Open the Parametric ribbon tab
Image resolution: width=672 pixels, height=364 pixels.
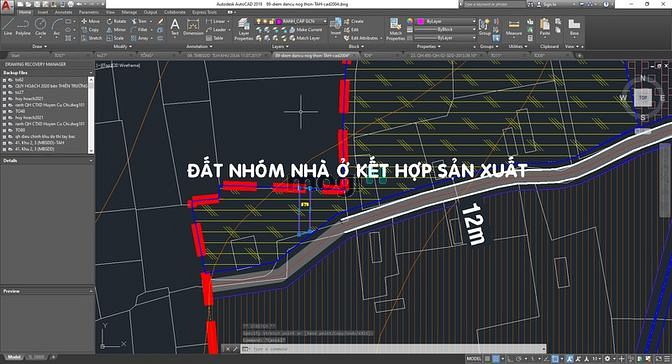click(x=89, y=12)
